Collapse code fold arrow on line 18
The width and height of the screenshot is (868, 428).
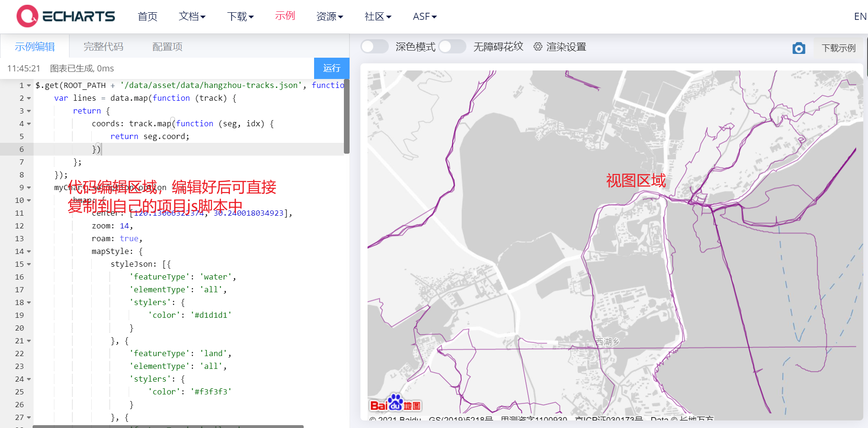(29, 303)
